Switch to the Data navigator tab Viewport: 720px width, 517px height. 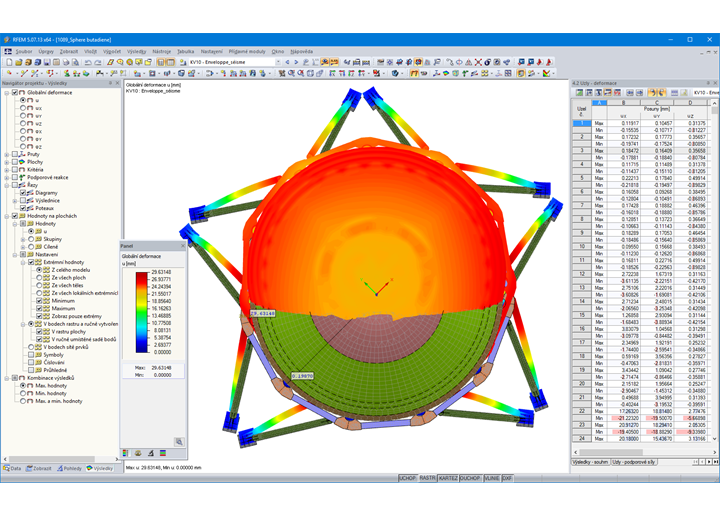(x=12, y=468)
